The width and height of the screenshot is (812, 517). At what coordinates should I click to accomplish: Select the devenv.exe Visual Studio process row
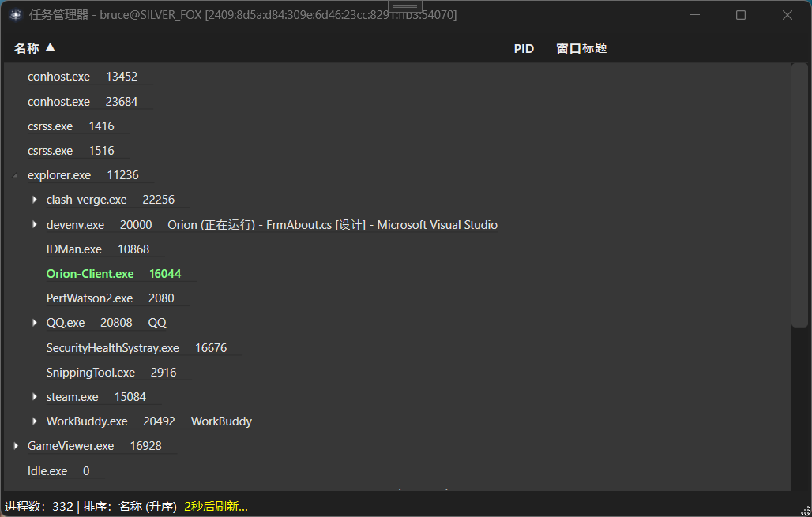272,225
